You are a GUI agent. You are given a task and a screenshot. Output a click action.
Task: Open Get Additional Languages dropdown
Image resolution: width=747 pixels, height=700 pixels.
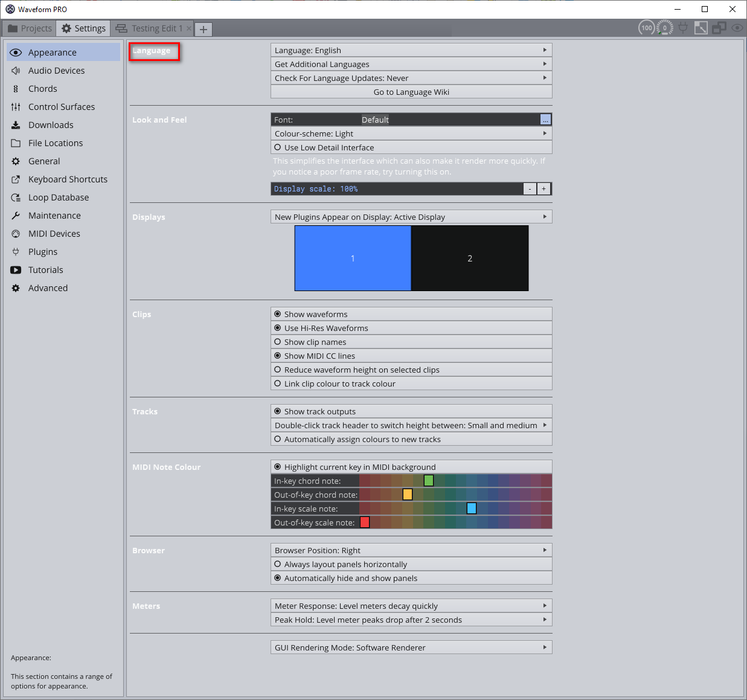coord(411,64)
